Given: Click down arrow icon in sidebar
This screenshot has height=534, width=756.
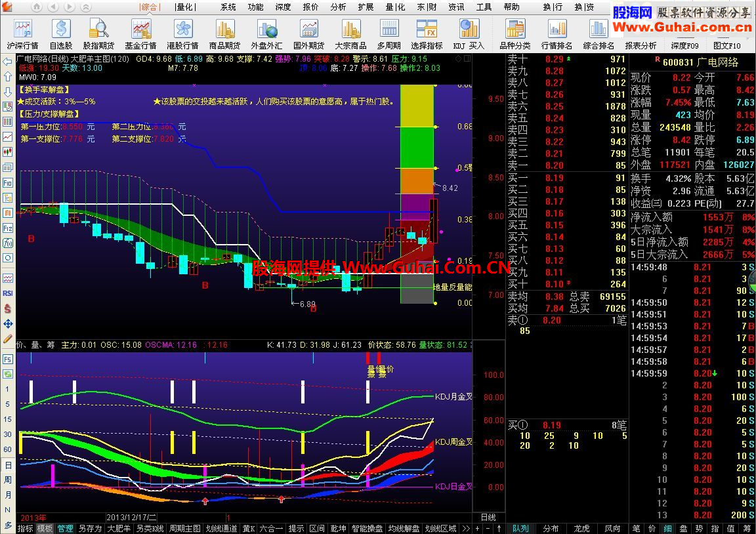Looking at the screenshot, I should (x=7, y=92).
